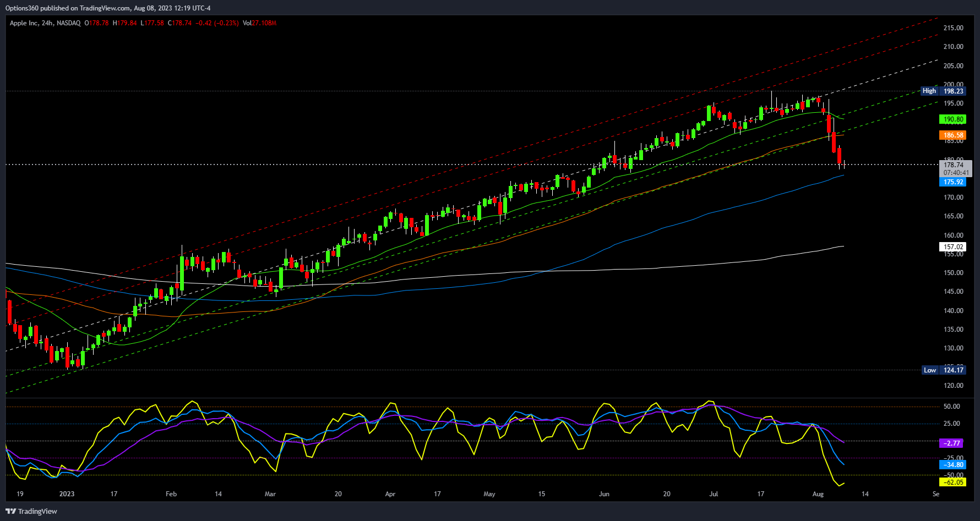The height and width of the screenshot is (521, 980).
Task: Click the 'Jun' label on time axis
Action: (x=604, y=493)
